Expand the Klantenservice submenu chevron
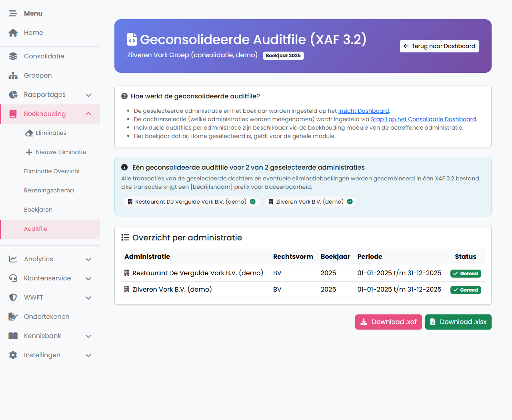 point(88,278)
